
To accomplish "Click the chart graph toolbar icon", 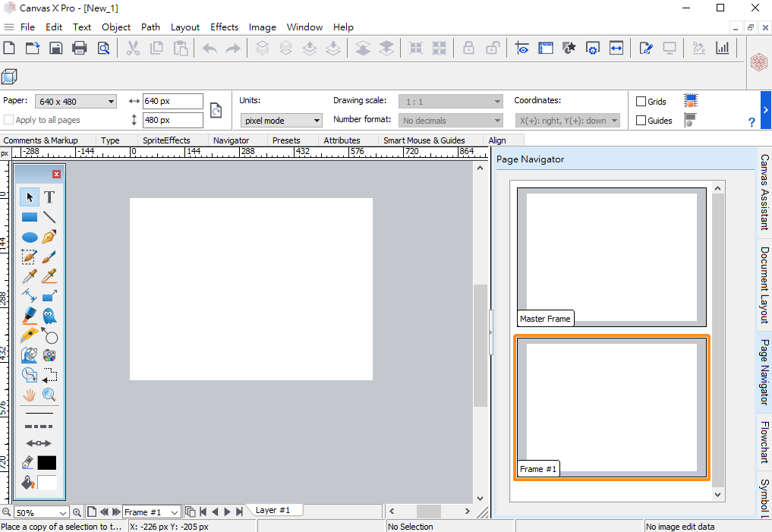I will click(x=722, y=48).
